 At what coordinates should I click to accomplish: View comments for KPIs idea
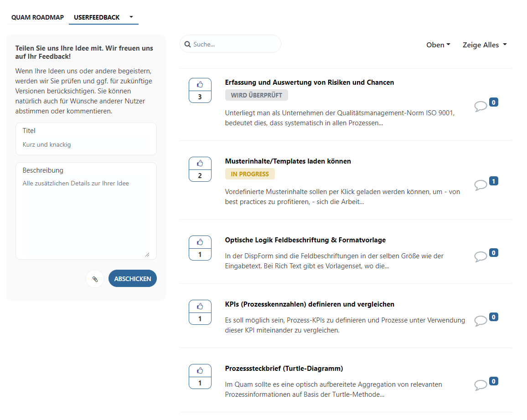click(x=481, y=321)
